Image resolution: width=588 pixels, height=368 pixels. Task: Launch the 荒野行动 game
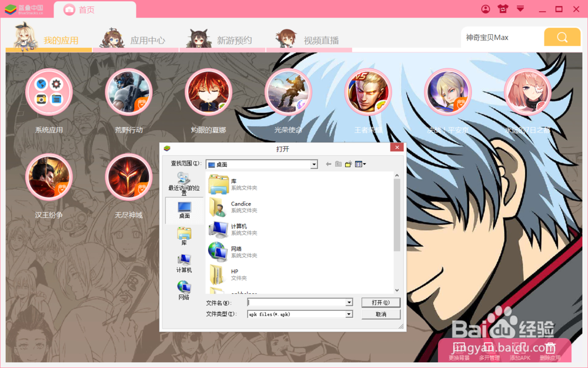pyautogui.click(x=129, y=92)
